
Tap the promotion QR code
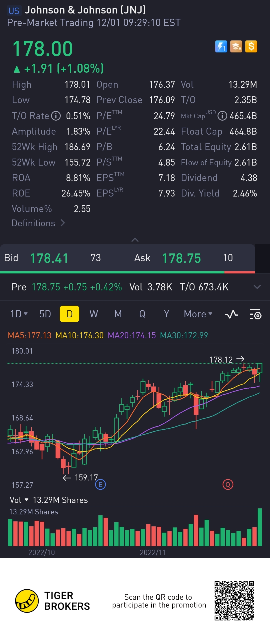[x=234, y=601]
